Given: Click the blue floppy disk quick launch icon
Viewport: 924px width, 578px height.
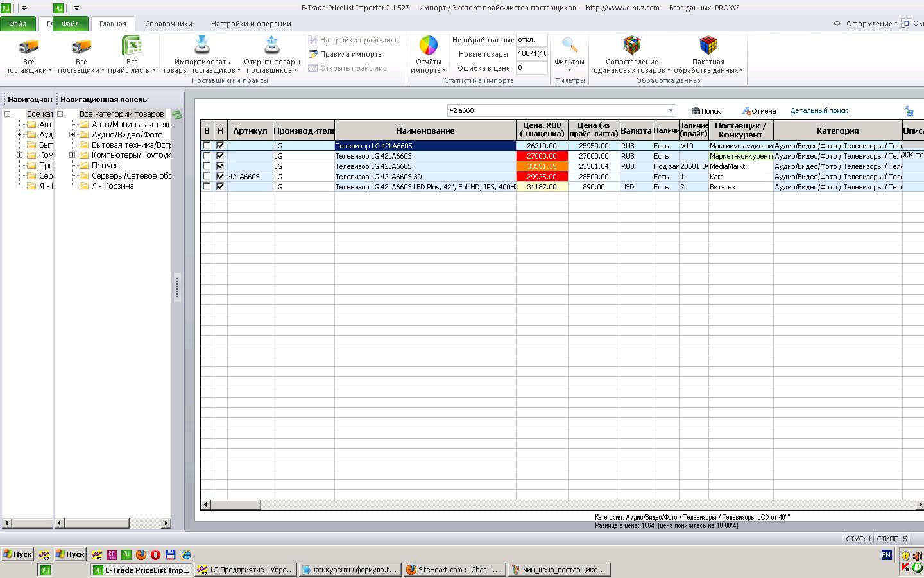Looking at the screenshot, I should (x=170, y=555).
